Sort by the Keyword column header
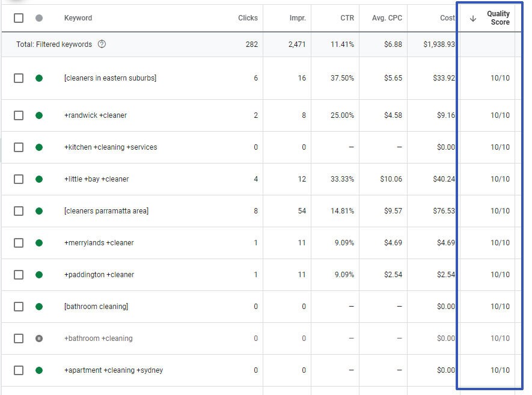 (78, 18)
